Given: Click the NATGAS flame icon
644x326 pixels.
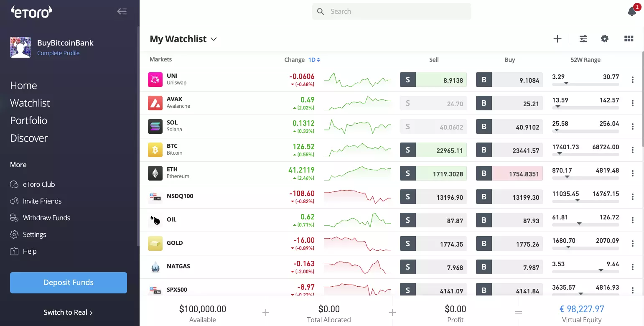Looking at the screenshot, I should point(155,267).
